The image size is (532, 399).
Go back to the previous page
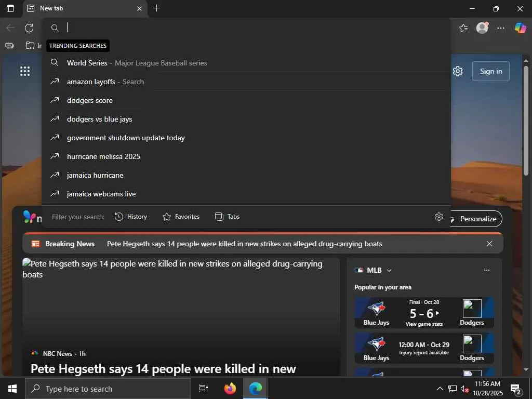10,28
